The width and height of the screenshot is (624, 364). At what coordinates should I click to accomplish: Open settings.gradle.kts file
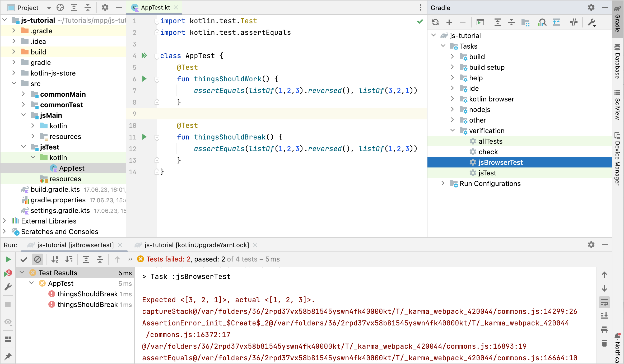click(x=60, y=211)
